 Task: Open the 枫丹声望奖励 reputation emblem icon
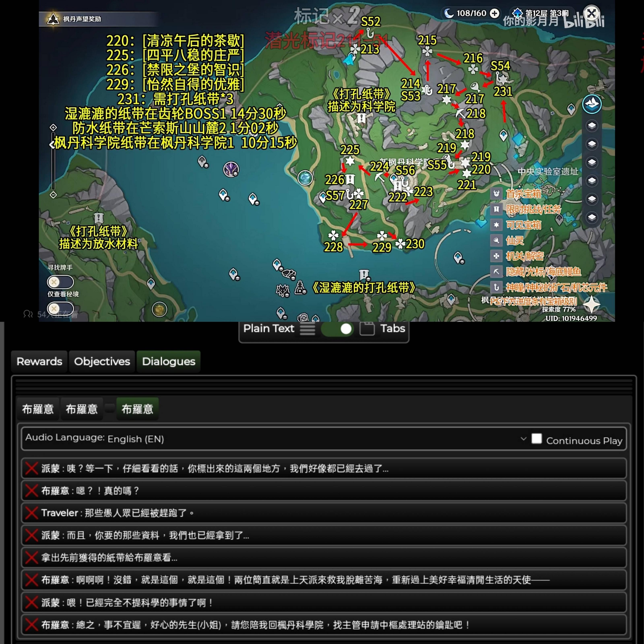[53, 19]
